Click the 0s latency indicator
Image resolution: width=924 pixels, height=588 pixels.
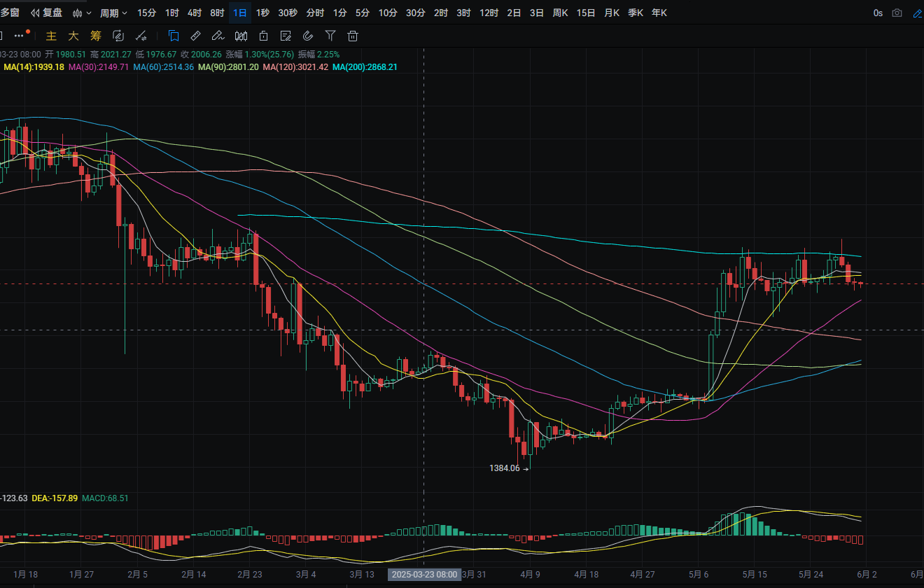[878, 13]
